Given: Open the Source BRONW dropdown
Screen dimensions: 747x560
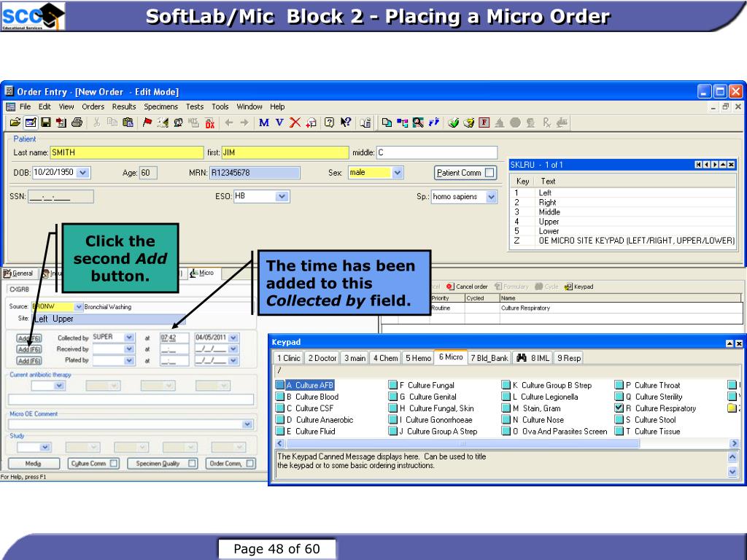Looking at the screenshot, I should 79,307.
